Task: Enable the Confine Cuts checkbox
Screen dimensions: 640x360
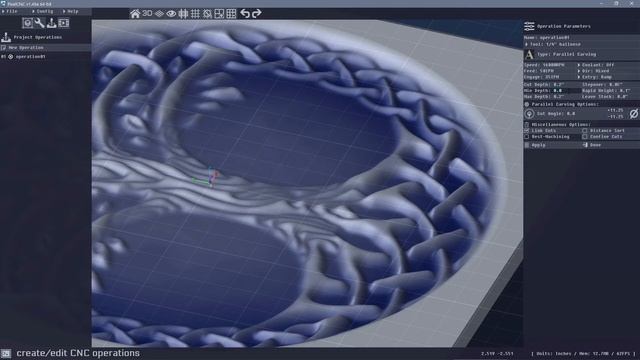Action: pos(585,137)
